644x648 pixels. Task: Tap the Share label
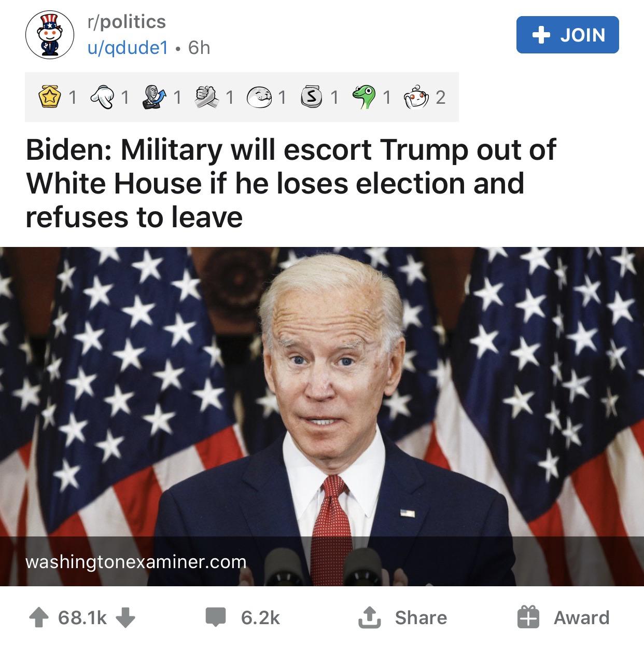pos(421,617)
